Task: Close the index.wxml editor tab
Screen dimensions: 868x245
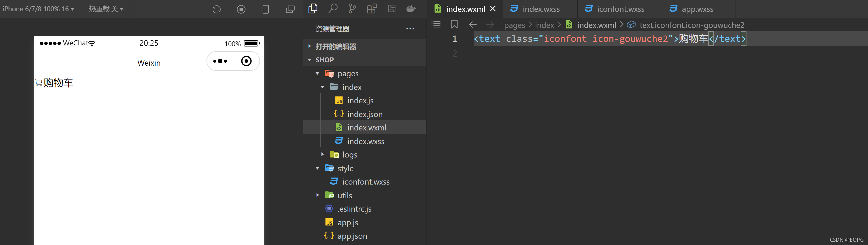Action: 493,9
